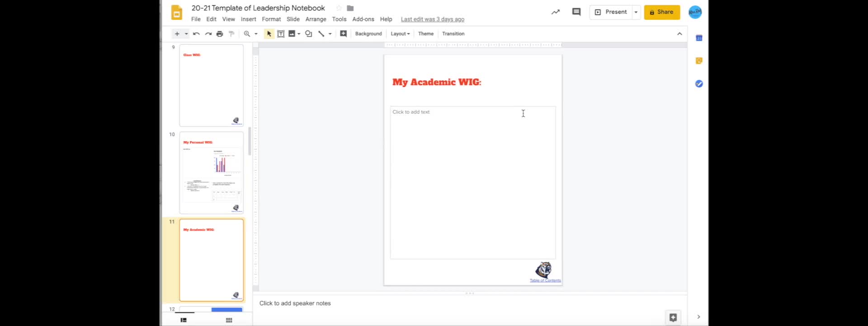The height and width of the screenshot is (326, 868).
Task: Click the print icon
Action: pyautogui.click(x=220, y=34)
